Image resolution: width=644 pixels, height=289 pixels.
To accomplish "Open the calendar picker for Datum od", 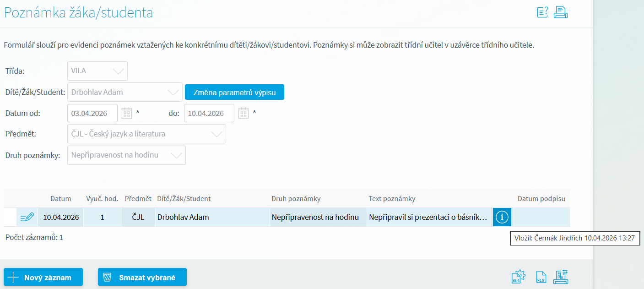I will (x=127, y=113).
